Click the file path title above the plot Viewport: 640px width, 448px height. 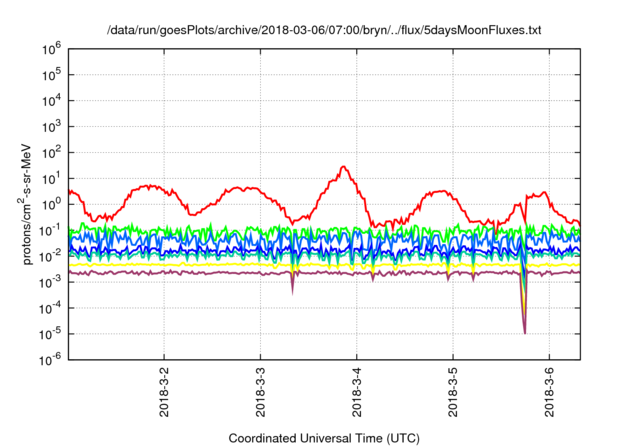(324, 30)
